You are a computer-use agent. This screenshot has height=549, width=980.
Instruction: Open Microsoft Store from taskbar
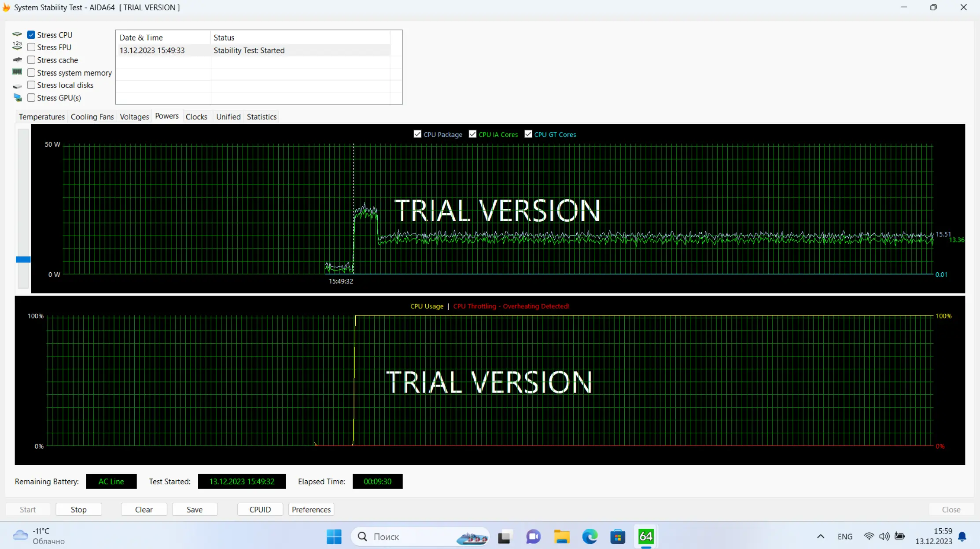pyautogui.click(x=618, y=536)
